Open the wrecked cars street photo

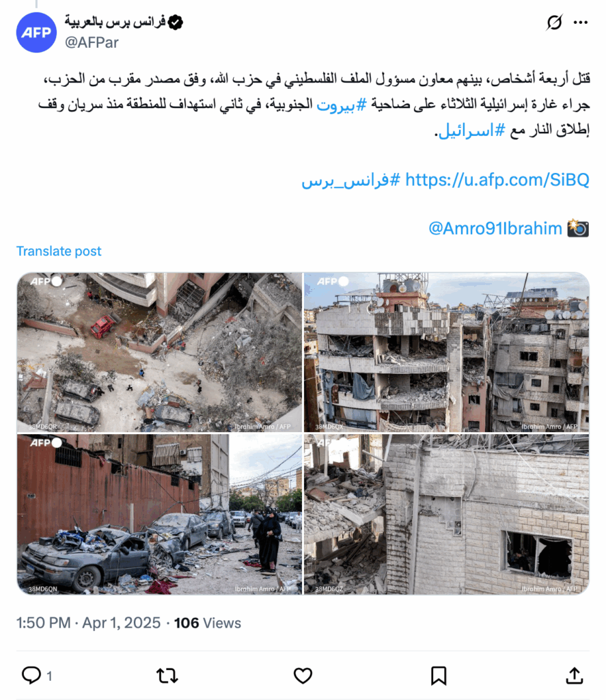click(159, 514)
